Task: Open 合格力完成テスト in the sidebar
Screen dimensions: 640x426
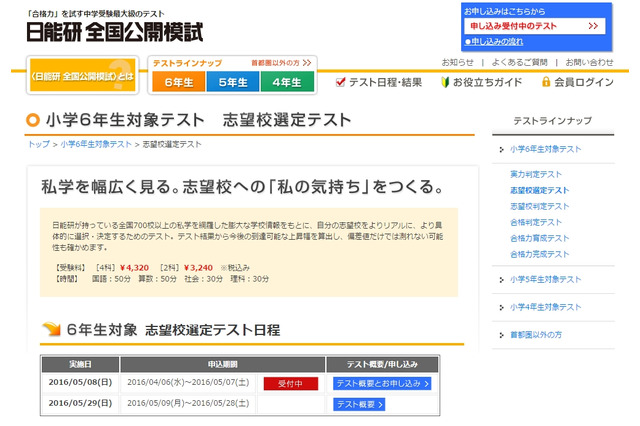Action: coord(539,254)
